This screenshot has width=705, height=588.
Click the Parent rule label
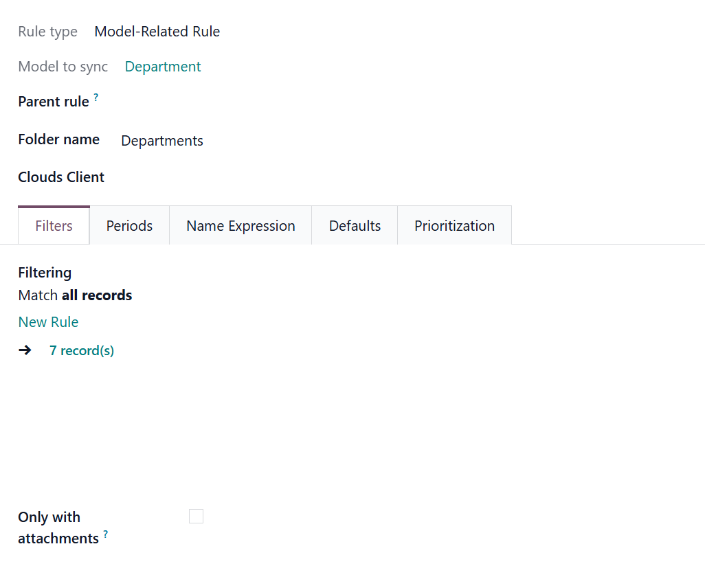click(x=54, y=102)
